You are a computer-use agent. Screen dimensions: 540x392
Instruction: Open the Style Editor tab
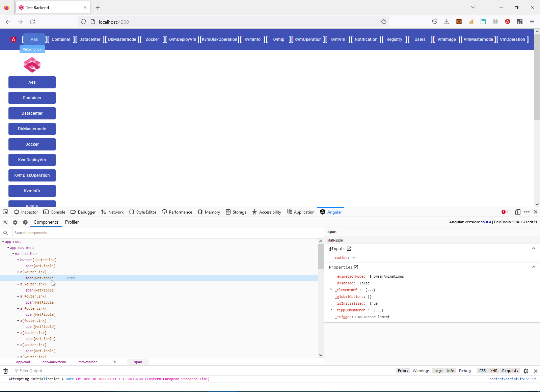143,212
